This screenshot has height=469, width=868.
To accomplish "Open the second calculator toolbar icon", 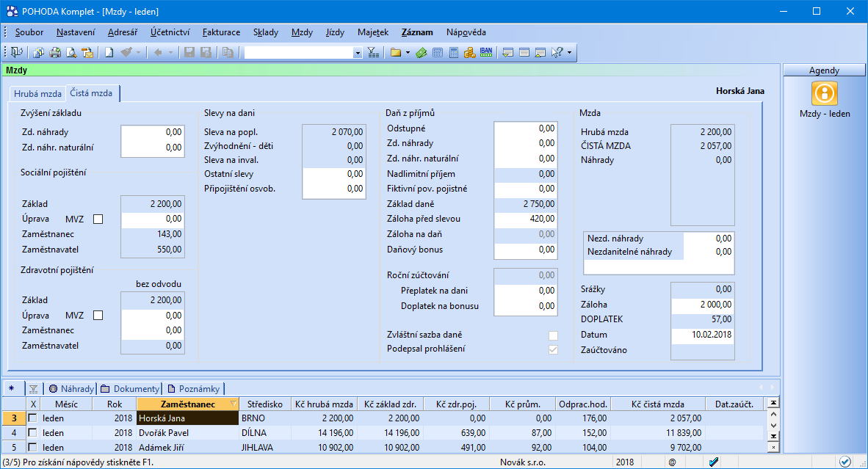I will pyautogui.click(x=453, y=53).
